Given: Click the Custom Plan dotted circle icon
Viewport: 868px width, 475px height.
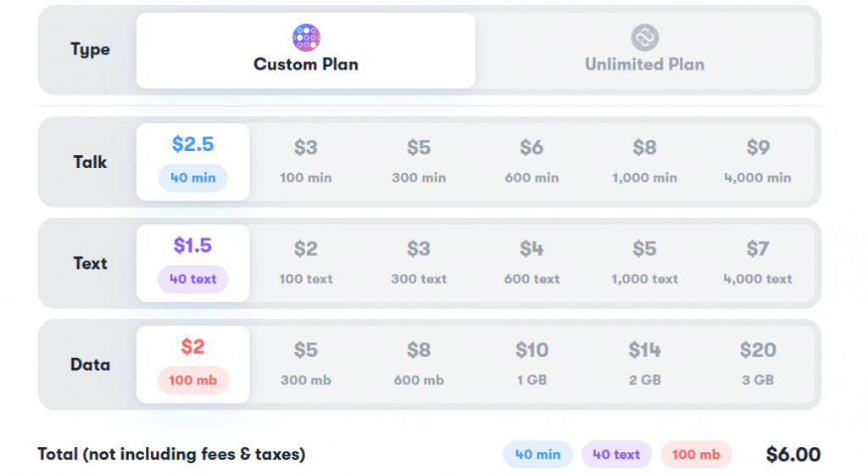Looking at the screenshot, I should [x=306, y=37].
